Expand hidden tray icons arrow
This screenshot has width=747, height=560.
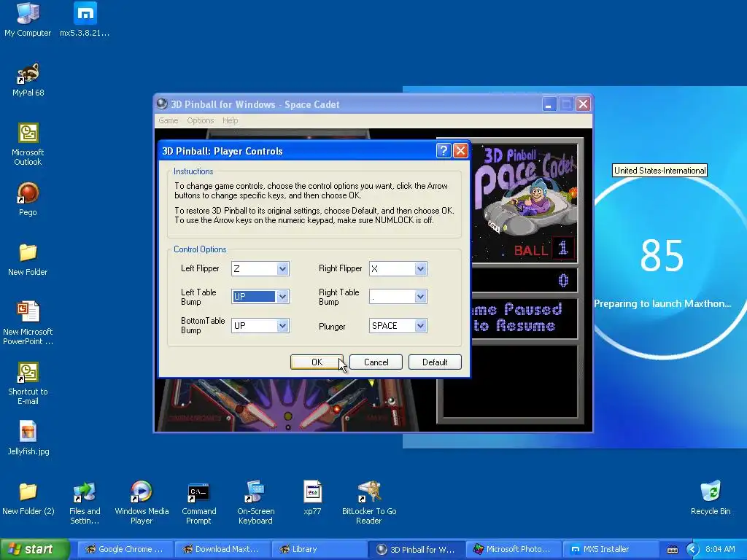coord(692,550)
